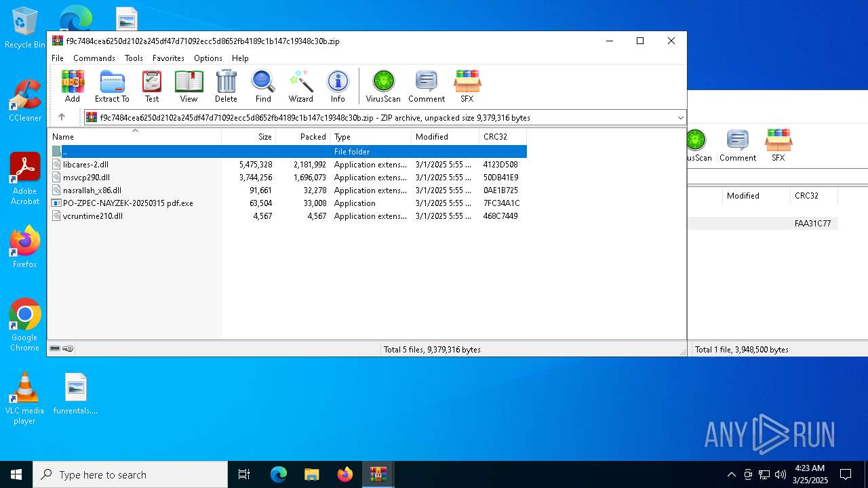This screenshot has height=488, width=868.
Task: Open the Find magnifier icon
Action: [x=263, y=86]
